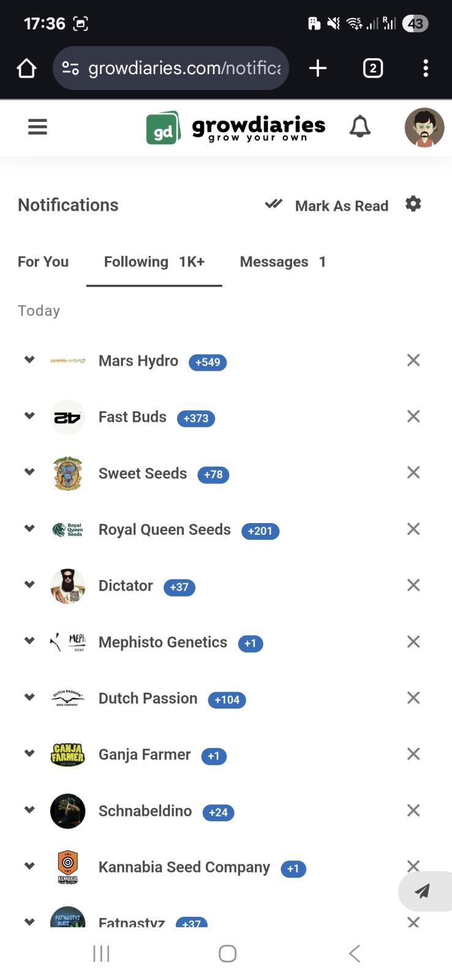Open the notifications bell

[x=360, y=127]
